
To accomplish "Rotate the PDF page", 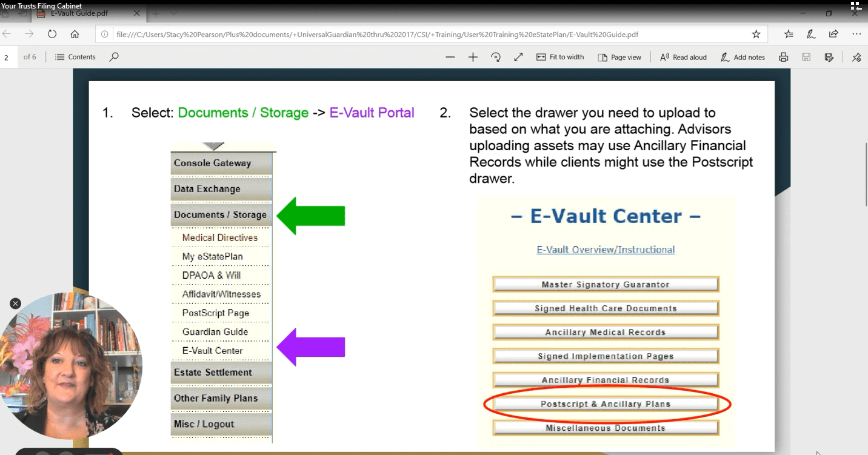I will click(496, 57).
